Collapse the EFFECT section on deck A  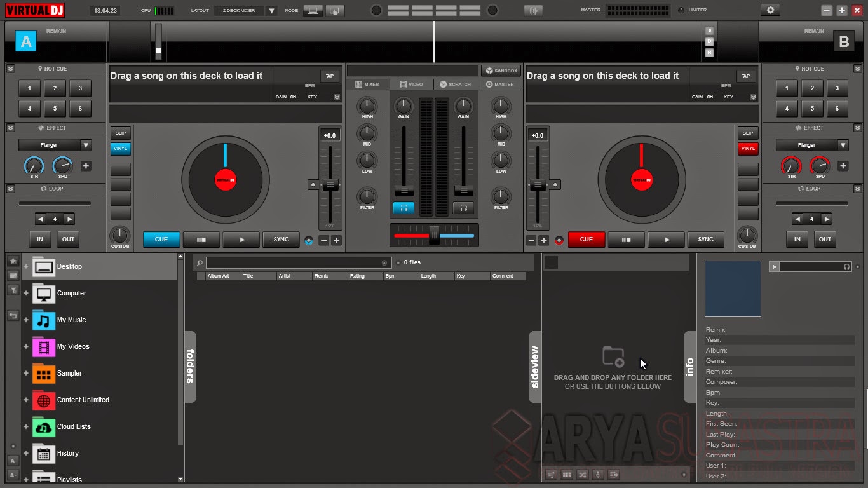pos(11,128)
